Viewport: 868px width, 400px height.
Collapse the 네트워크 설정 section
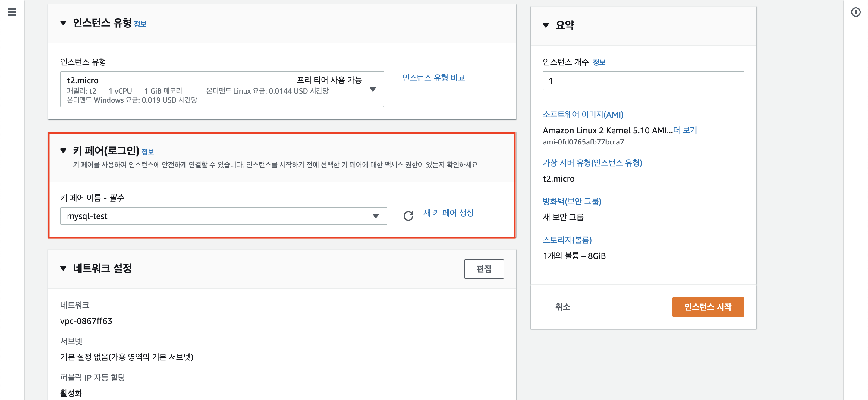pyautogui.click(x=63, y=268)
